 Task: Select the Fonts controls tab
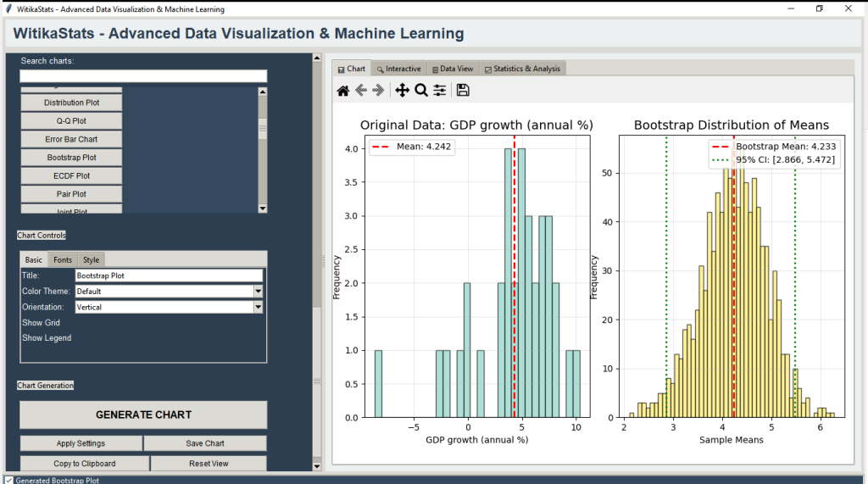click(x=63, y=259)
